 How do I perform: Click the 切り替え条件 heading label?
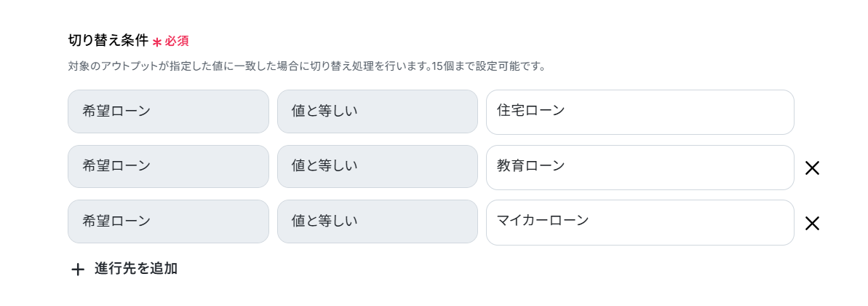pyautogui.click(x=108, y=40)
